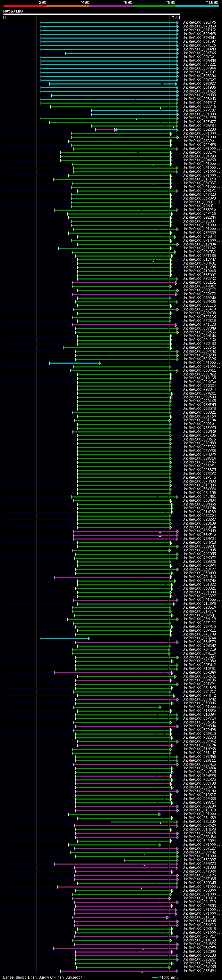Select the purple ~60% identity color segment
This screenshot has height=980, width=222.
pyautogui.click(x=111, y=6)
